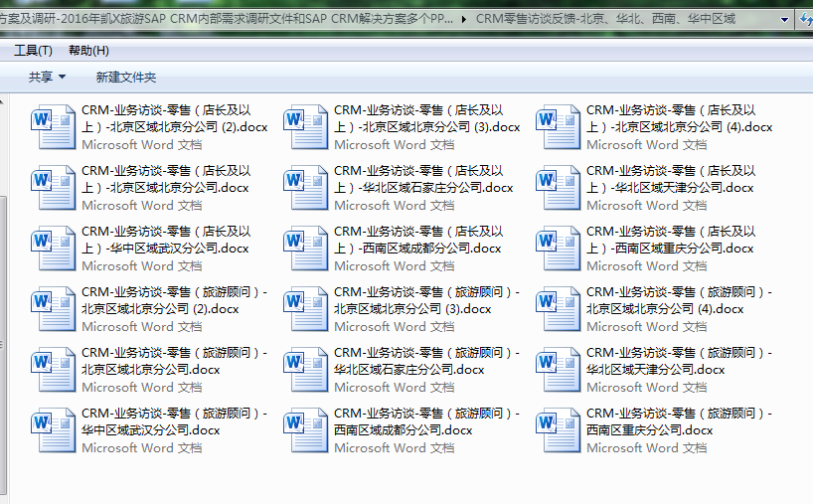Click Word icon of 店长及以上 重庆分公司.docx
This screenshot has height=504, width=813.
[559, 249]
